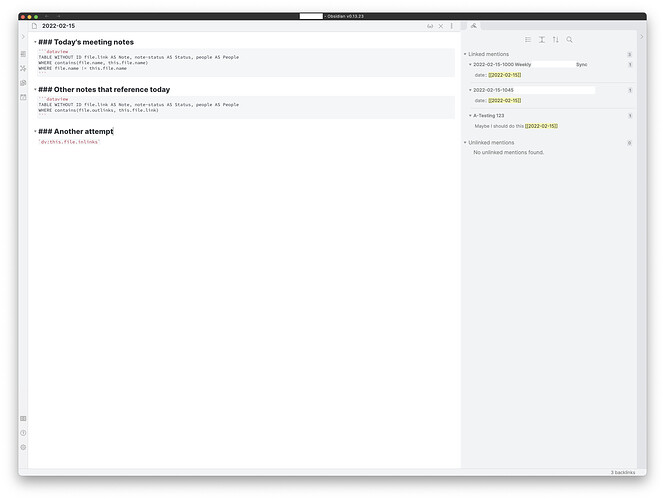This screenshot has width=665, height=500.
Task: Click the green macOS zoom button
Action: pyautogui.click(x=36, y=17)
